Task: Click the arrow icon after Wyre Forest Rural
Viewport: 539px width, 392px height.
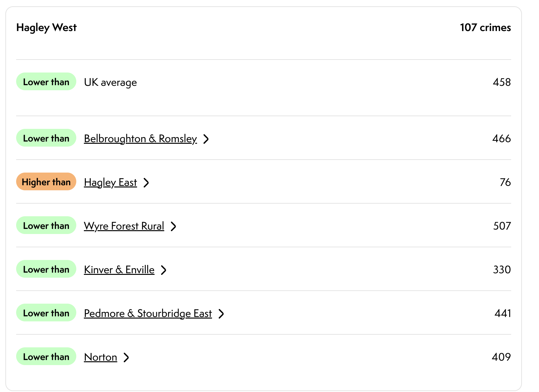Action: coord(173,226)
